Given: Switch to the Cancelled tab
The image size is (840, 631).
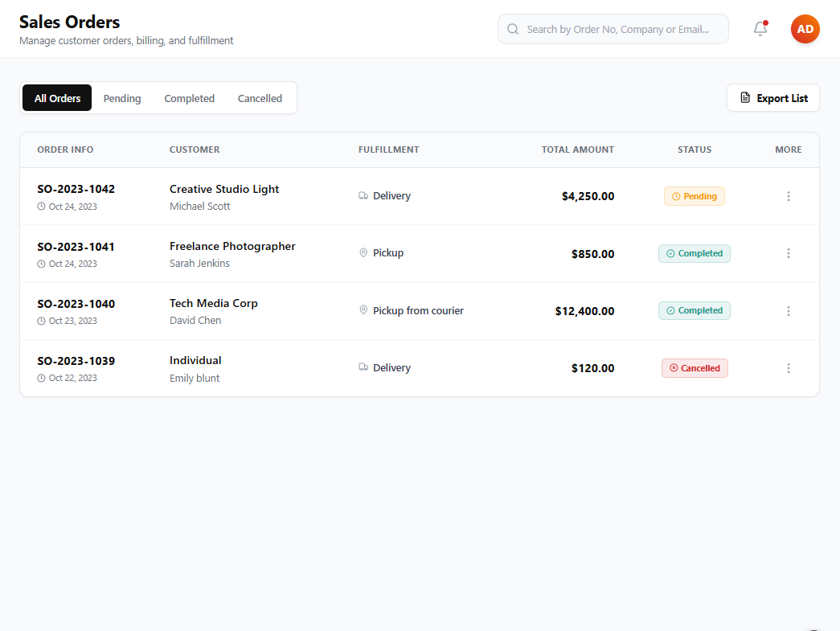Looking at the screenshot, I should click(260, 98).
